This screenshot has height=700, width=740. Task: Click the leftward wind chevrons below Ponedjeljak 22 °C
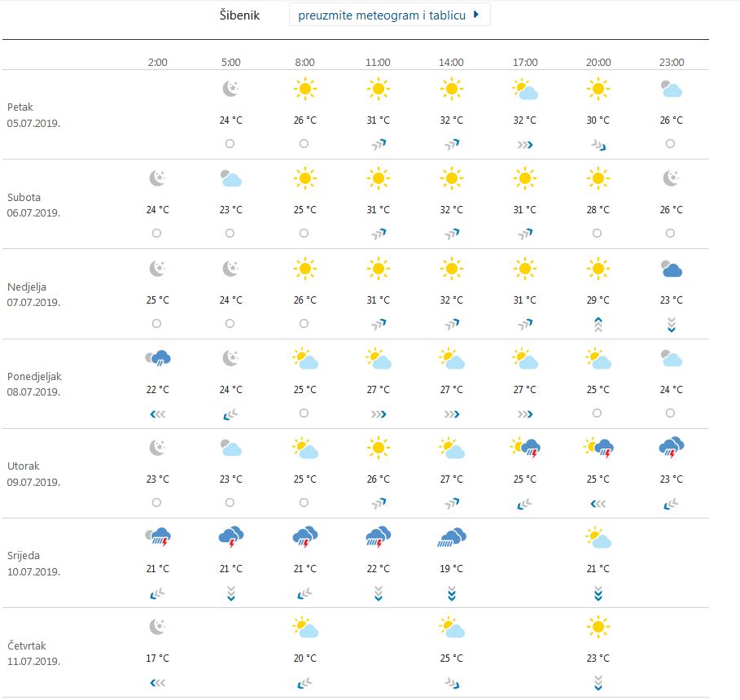(x=157, y=412)
